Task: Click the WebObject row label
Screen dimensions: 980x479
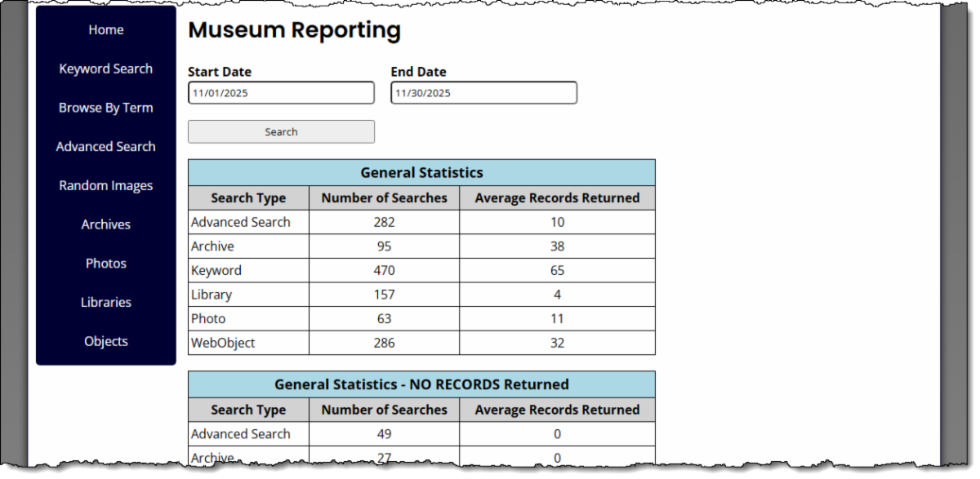Action: (x=223, y=344)
